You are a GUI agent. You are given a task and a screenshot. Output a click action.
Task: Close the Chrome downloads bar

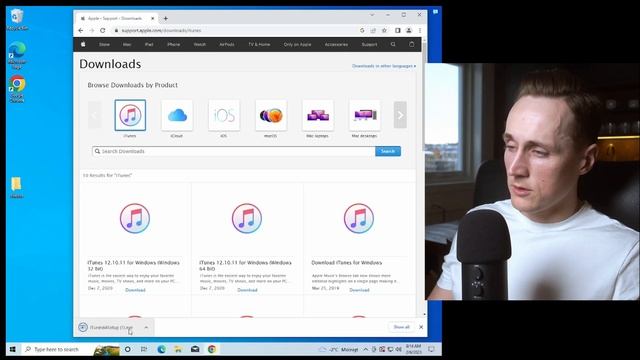point(421,327)
